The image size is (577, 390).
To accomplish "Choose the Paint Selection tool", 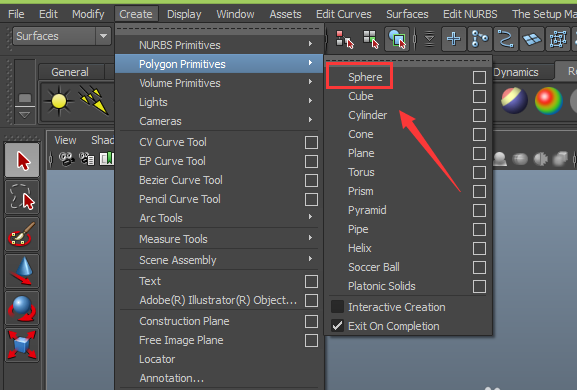I will (x=22, y=234).
